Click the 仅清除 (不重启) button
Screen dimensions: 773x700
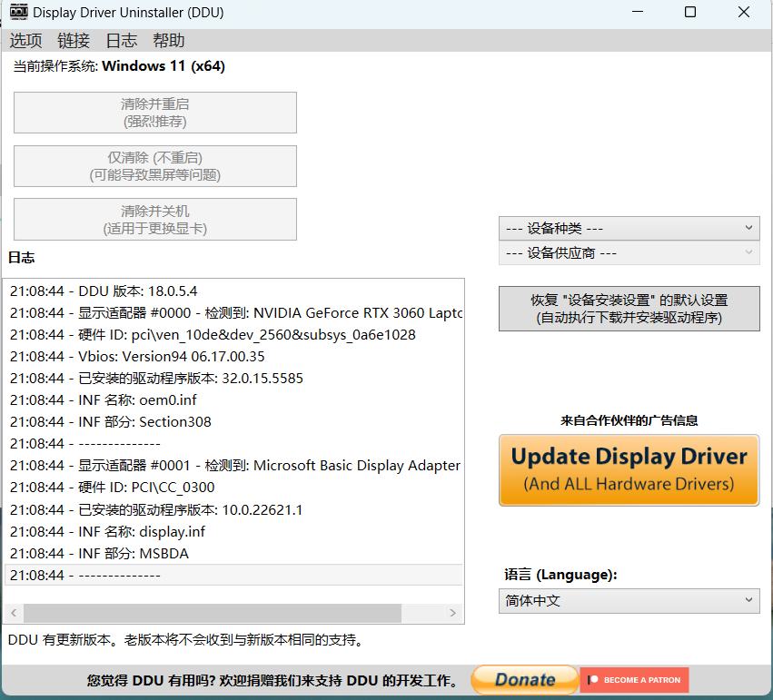tap(155, 166)
